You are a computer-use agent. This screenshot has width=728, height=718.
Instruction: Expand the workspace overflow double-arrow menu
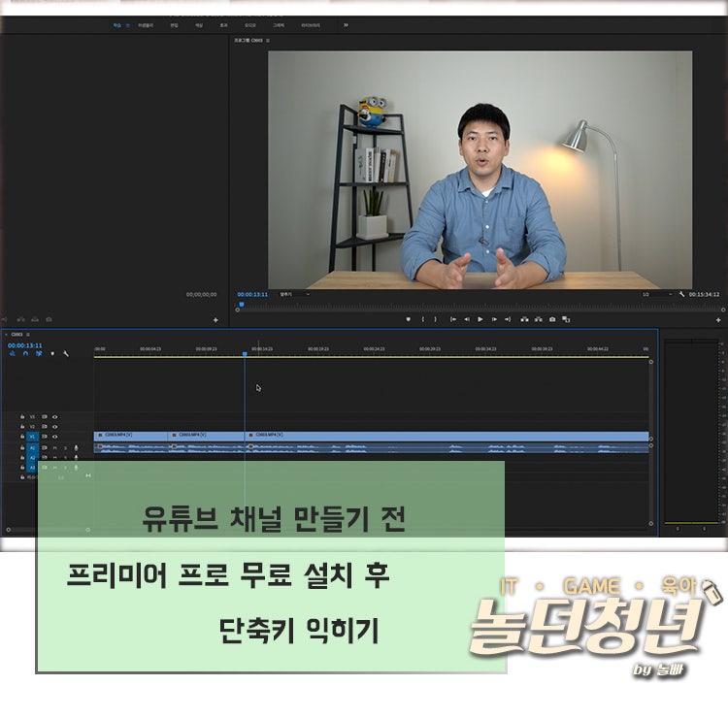pos(346,25)
